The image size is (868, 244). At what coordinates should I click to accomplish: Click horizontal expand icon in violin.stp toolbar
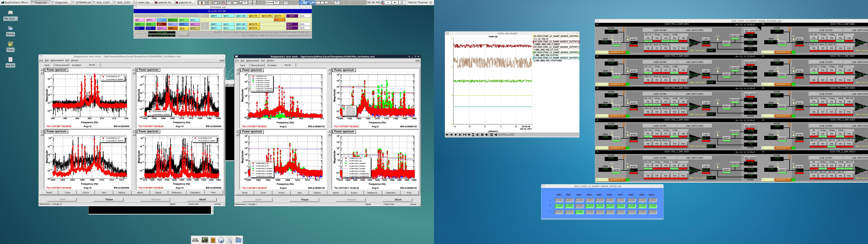tap(469, 135)
